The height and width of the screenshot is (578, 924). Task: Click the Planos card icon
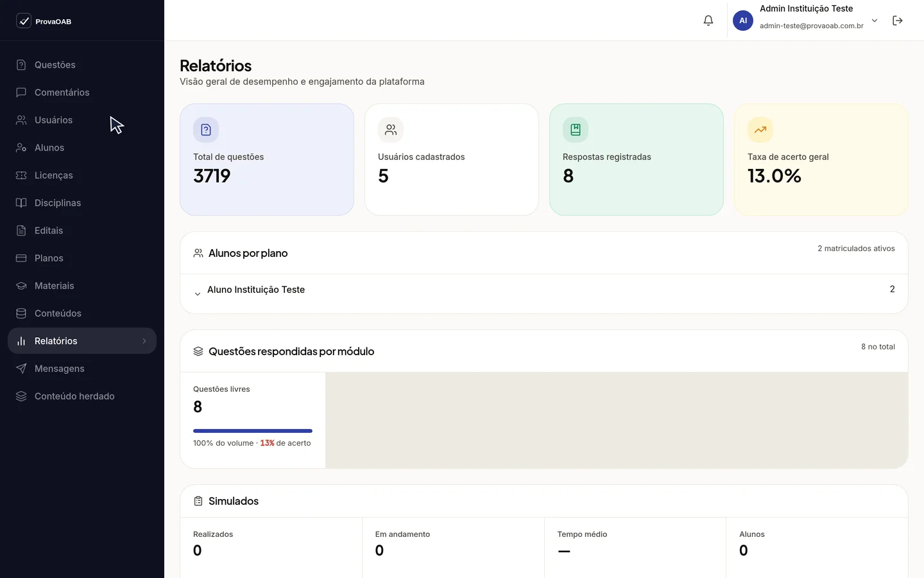tap(21, 258)
